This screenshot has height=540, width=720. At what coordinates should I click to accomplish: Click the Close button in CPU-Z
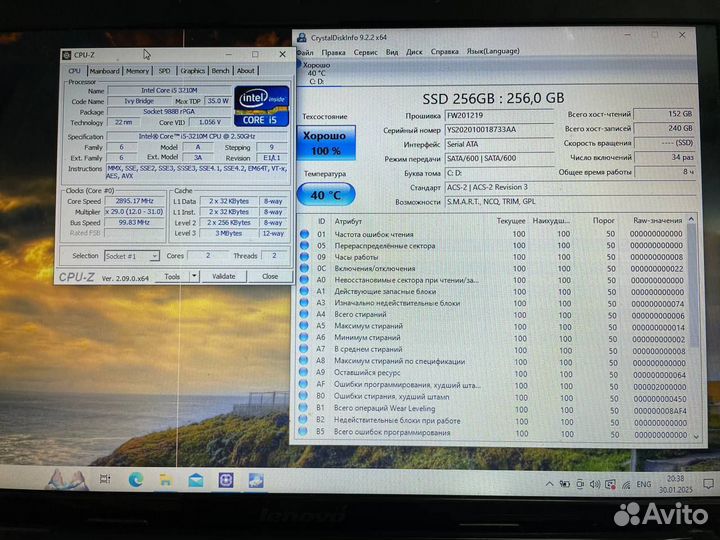point(270,276)
